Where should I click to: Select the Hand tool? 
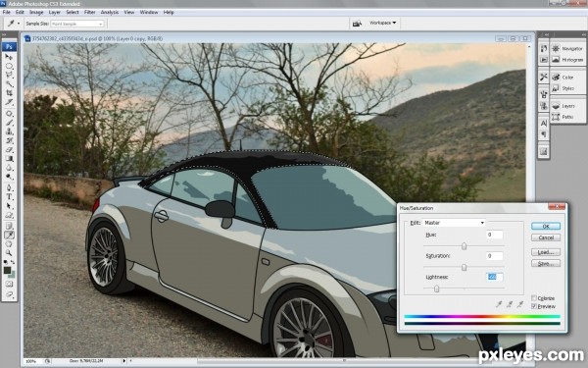9,244
